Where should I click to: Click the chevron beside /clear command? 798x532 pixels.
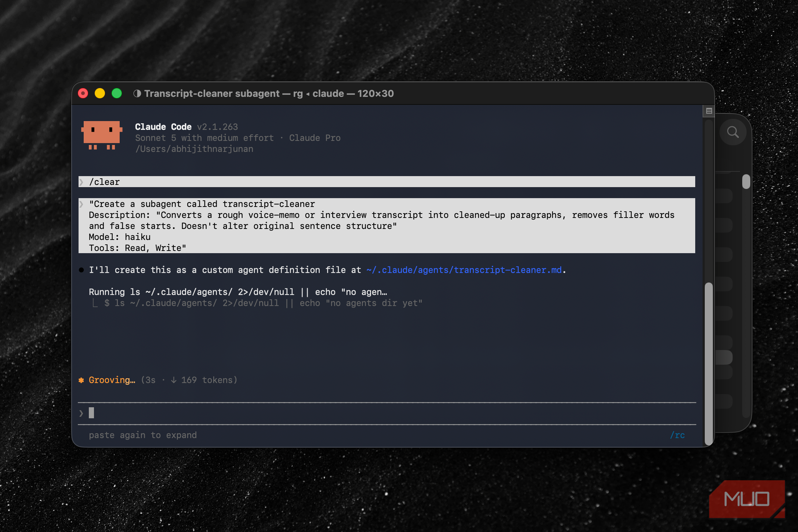pyautogui.click(x=81, y=182)
